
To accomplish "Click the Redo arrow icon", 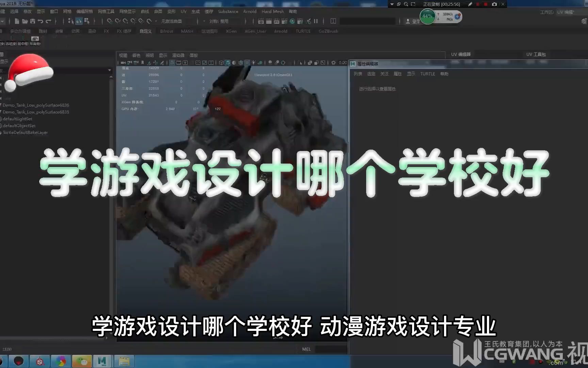I will point(48,21).
